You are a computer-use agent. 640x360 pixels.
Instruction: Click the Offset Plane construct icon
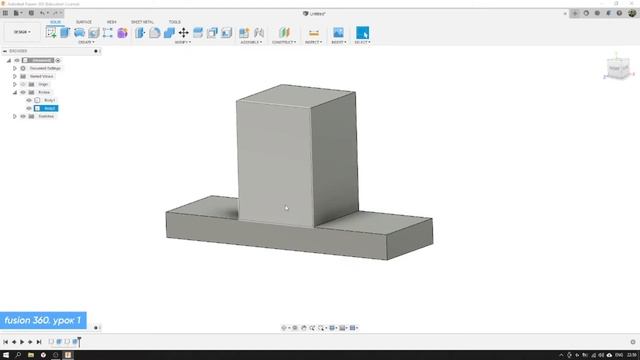[x=284, y=33]
